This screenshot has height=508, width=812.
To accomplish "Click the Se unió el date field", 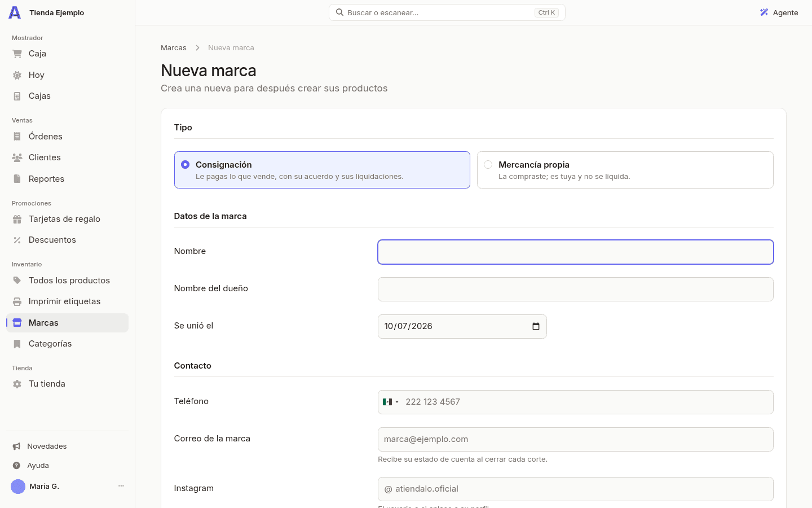I will click(462, 326).
